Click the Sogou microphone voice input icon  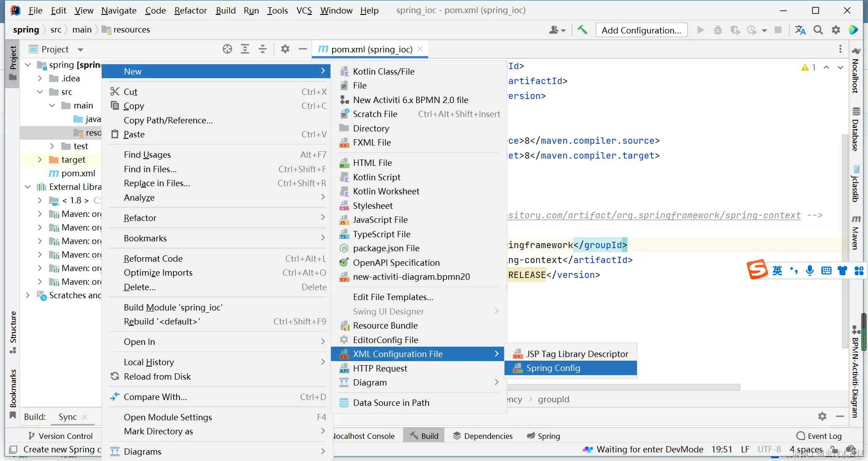coord(810,270)
